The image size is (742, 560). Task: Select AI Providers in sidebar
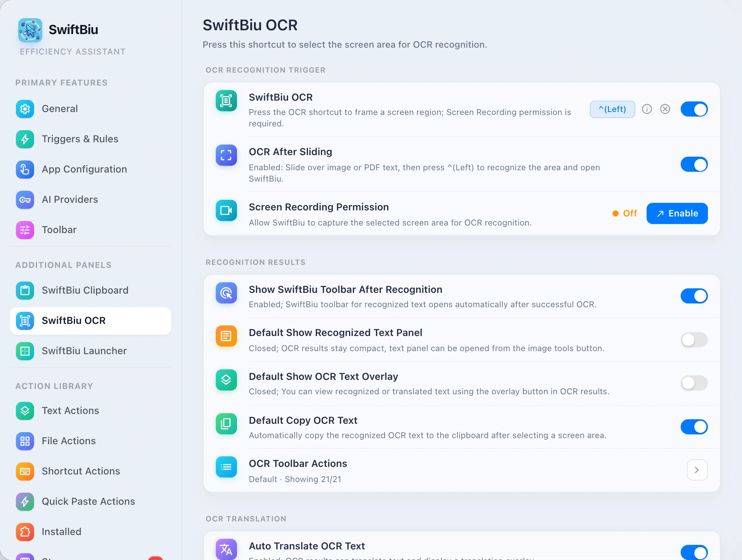(x=90, y=200)
